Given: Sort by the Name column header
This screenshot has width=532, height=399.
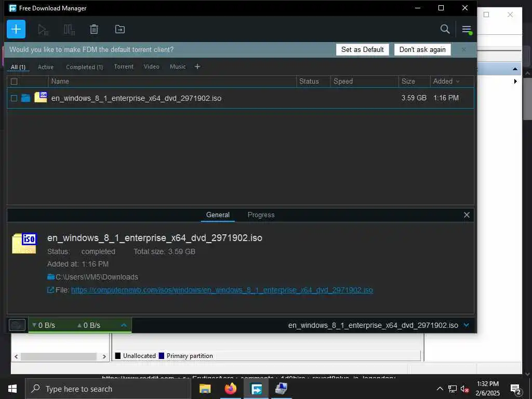Looking at the screenshot, I should (172, 82).
